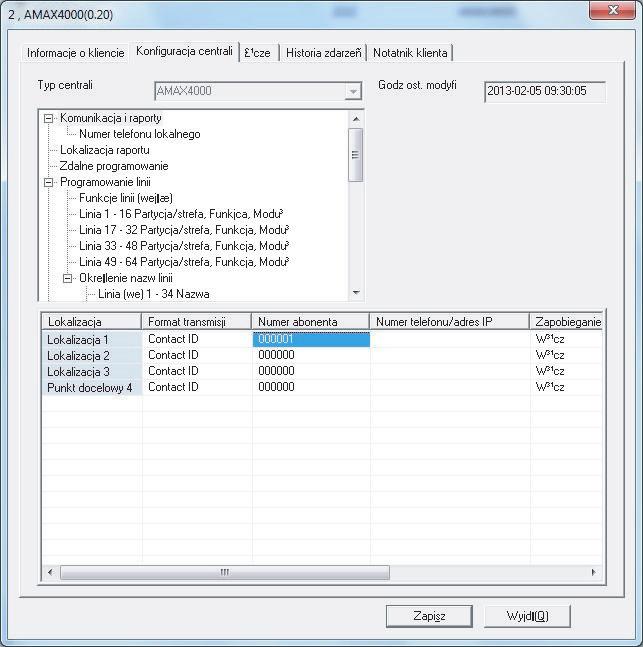The width and height of the screenshot is (643, 647).
Task: Click Numer abonenta cell for Lokalizacja 2
Action: 311,355
